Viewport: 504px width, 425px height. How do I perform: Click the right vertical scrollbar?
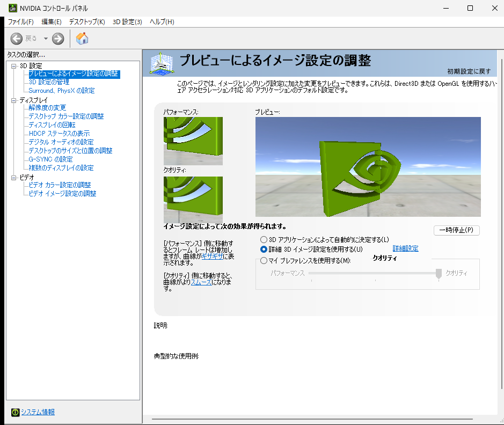point(501,223)
